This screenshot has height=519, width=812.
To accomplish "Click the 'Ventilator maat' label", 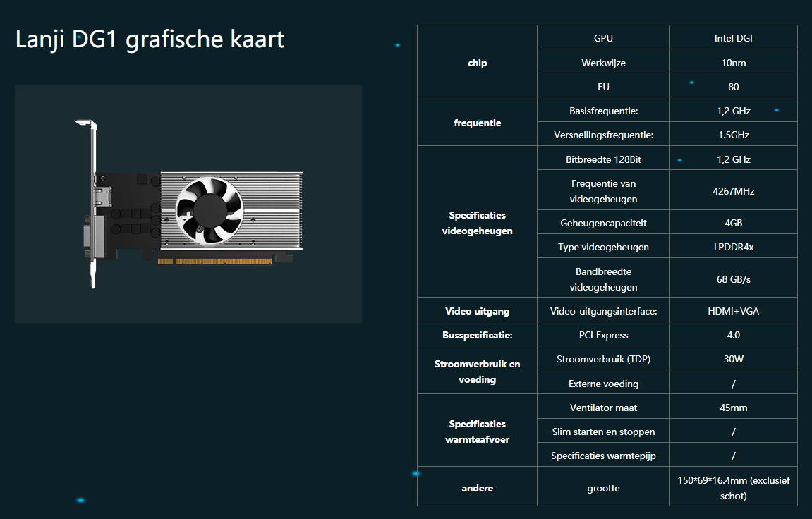I will (x=603, y=407).
